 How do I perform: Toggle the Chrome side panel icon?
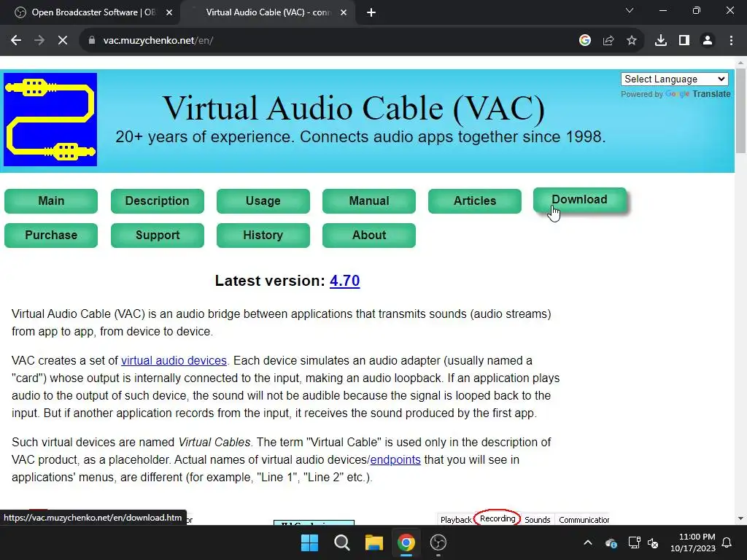[684, 41]
